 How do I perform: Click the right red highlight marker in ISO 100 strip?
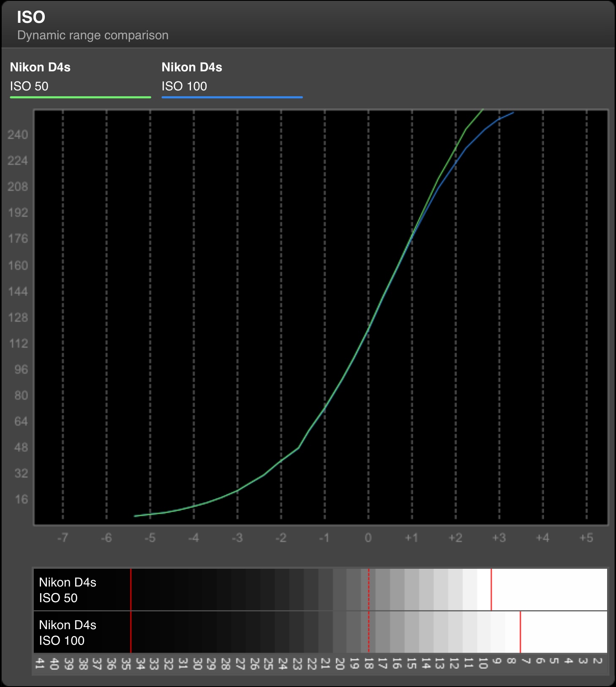pos(520,632)
